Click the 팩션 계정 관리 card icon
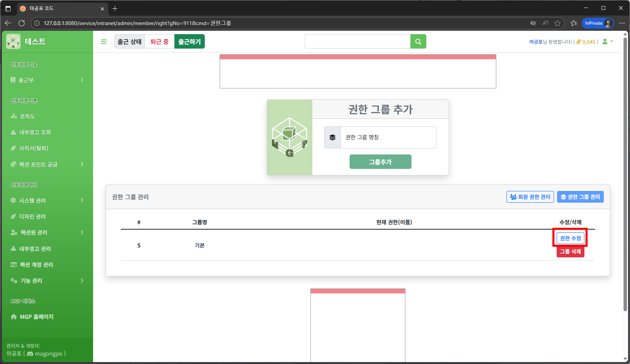 click(x=14, y=265)
